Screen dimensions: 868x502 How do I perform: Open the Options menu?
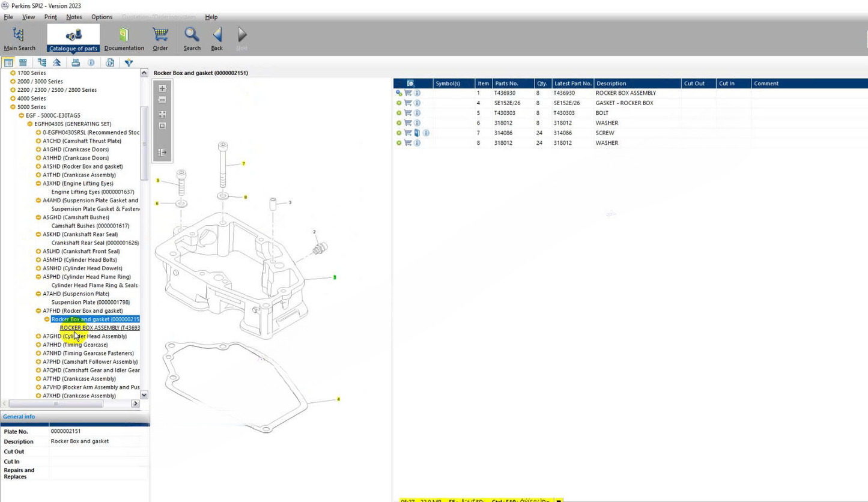(102, 17)
